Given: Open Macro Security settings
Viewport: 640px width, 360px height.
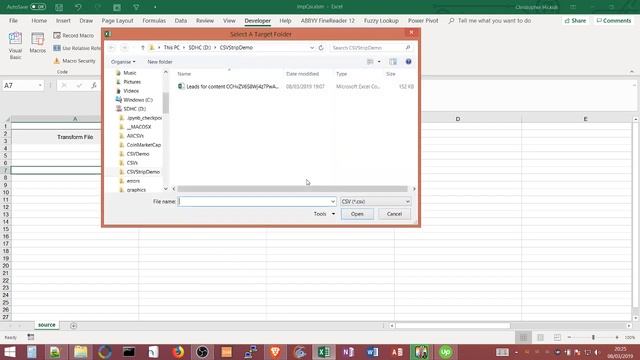Looking at the screenshot, I should 74,61.
